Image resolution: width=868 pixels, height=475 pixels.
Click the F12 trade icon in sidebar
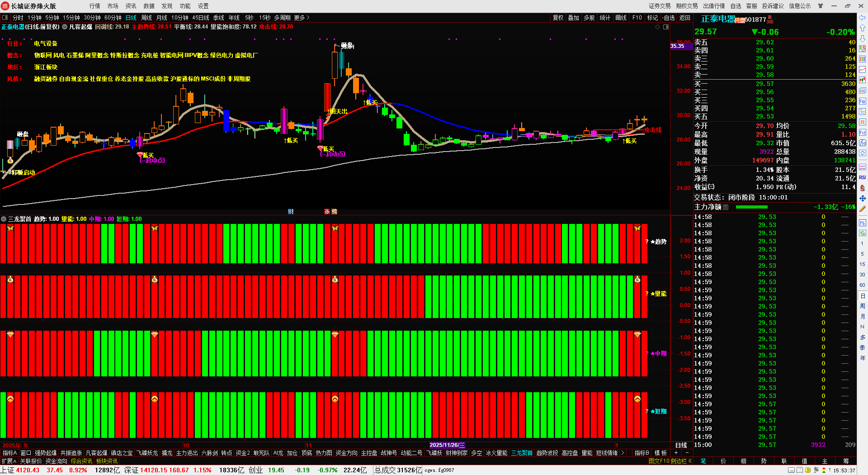click(x=863, y=133)
